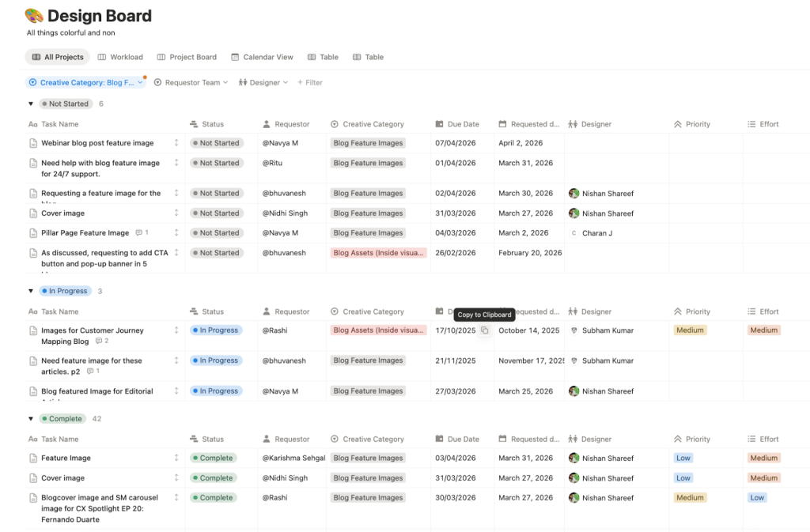Click Medium effort tag in Customer Journey row
This screenshot has height=532, width=810.
pyautogui.click(x=764, y=330)
